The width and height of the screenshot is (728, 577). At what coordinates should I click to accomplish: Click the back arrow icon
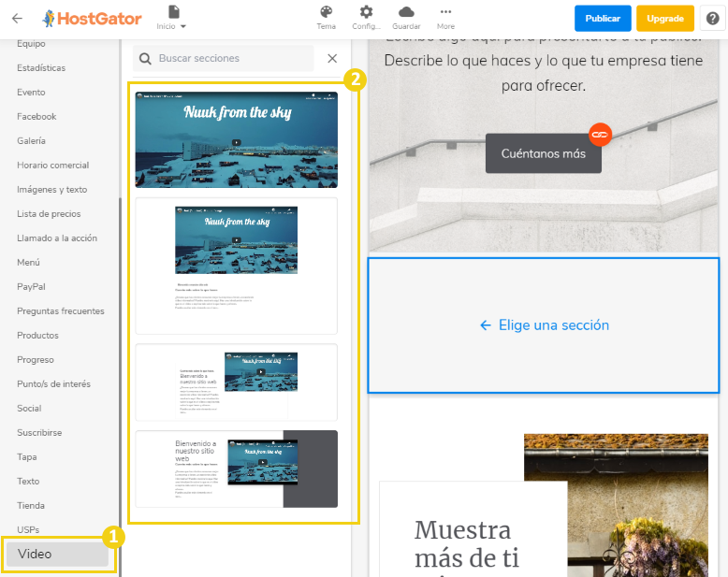pyautogui.click(x=17, y=19)
